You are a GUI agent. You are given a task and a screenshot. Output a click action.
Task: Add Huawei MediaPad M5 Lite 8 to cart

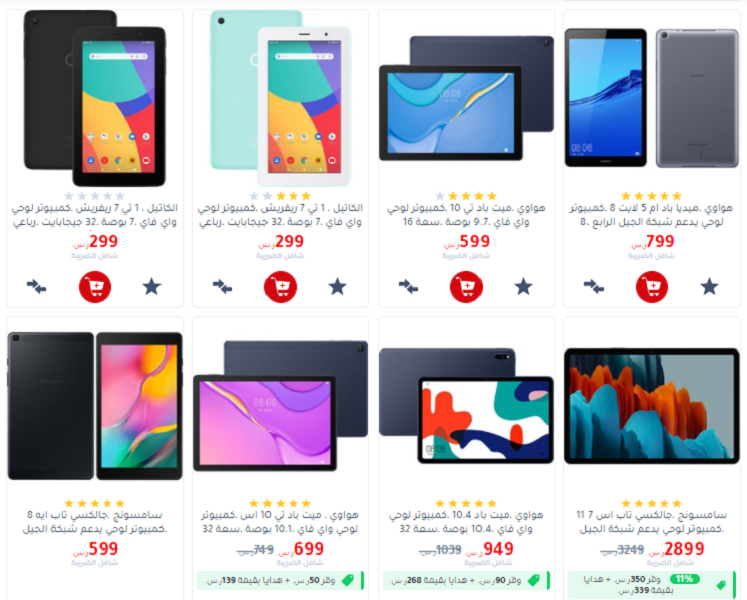(x=652, y=287)
